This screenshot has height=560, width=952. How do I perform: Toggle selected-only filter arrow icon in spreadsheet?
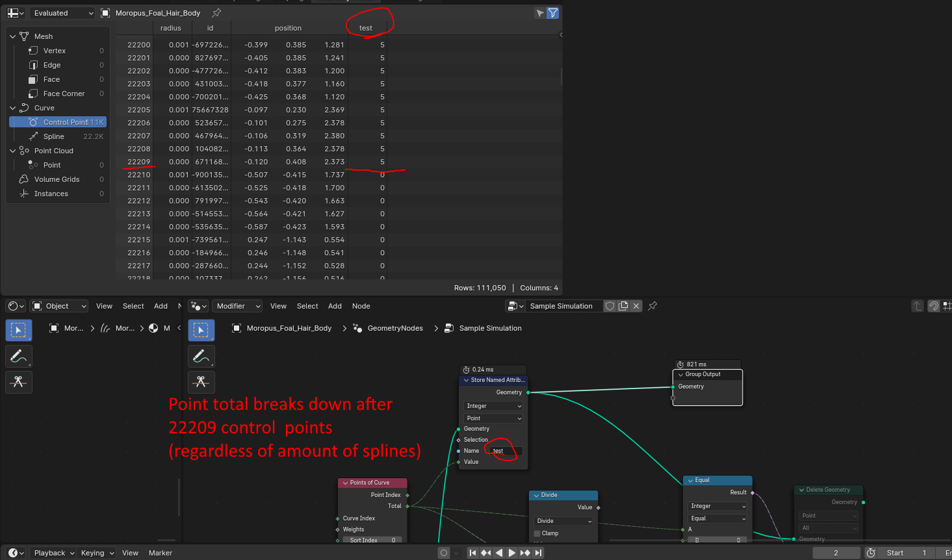click(x=540, y=13)
